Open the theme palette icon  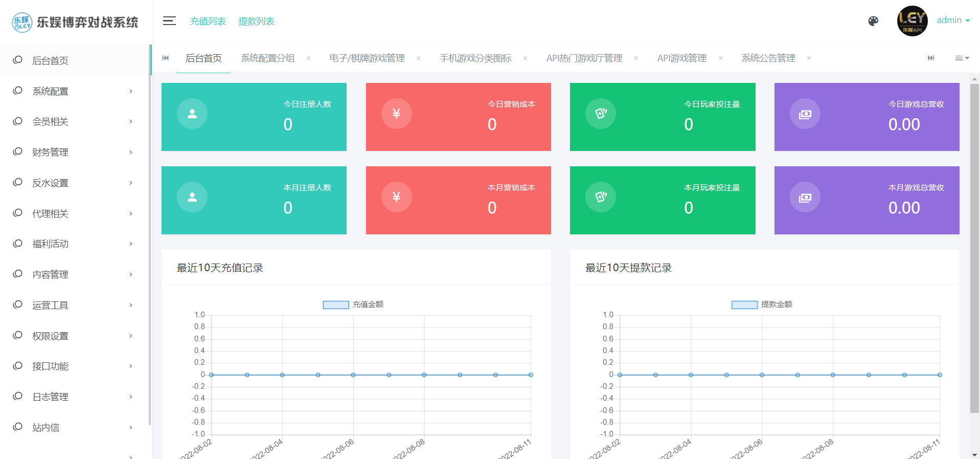(873, 21)
